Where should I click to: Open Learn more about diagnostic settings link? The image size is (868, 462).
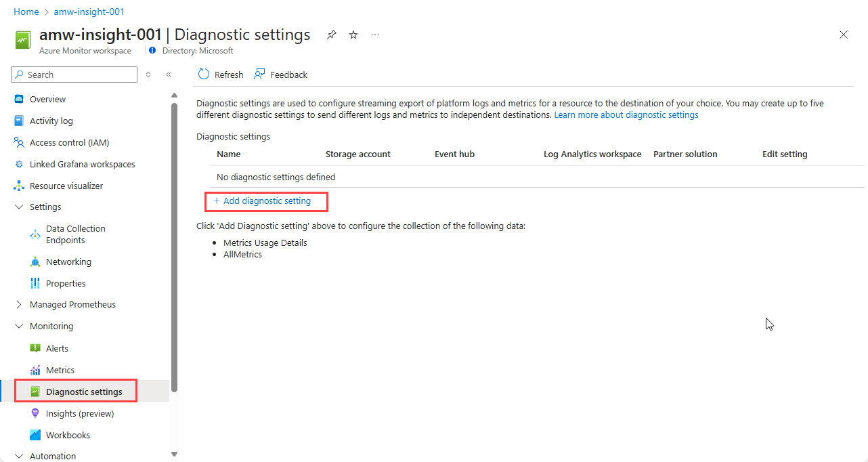click(626, 115)
